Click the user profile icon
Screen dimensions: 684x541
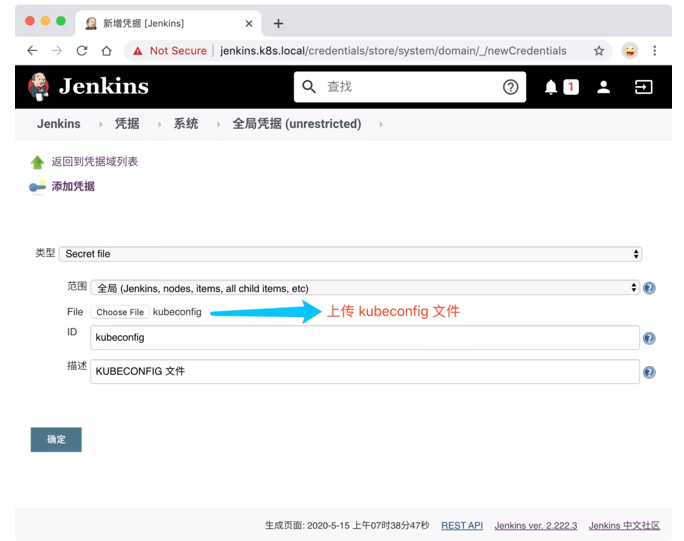pyautogui.click(x=603, y=87)
